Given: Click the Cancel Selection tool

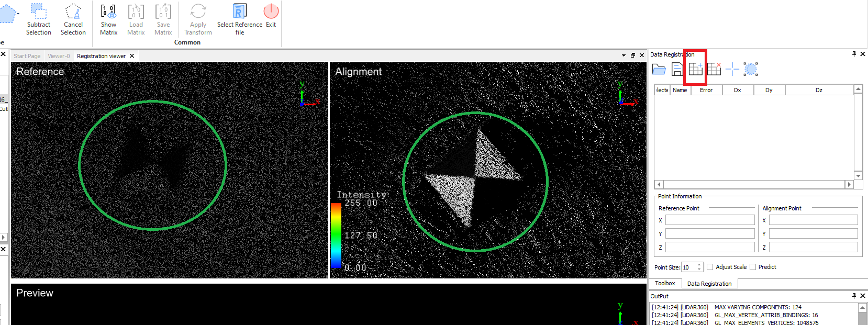Looking at the screenshot, I should pos(73,19).
